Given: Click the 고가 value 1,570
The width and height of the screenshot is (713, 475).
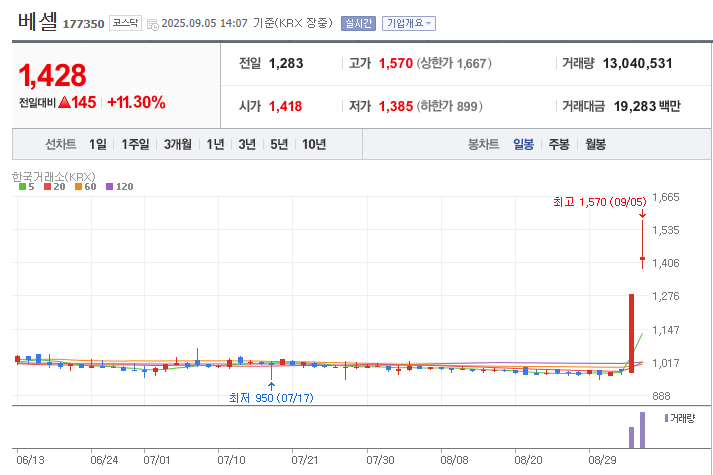Looking at the screenshot, I should pyautogui.click(x=396, y=63).
